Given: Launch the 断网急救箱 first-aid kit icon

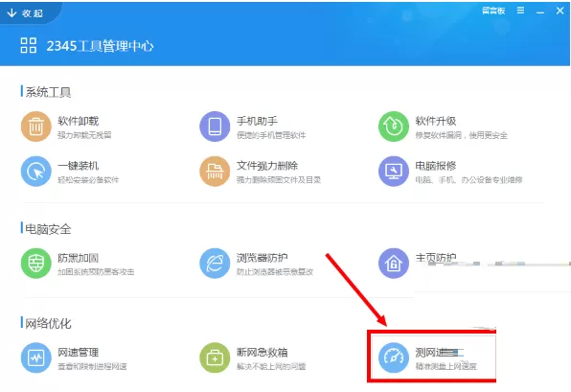Looking at the screenshot, I should [215, 357].
